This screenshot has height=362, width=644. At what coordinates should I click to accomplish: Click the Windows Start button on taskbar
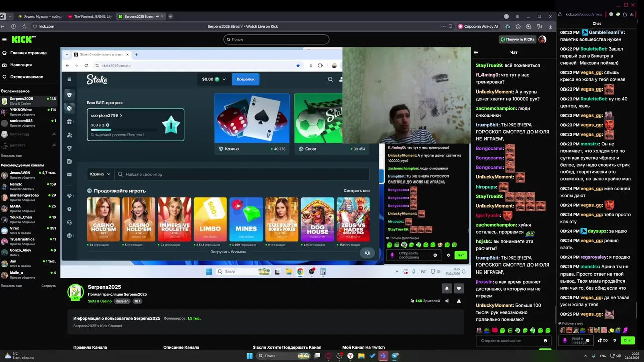(249, 356)
